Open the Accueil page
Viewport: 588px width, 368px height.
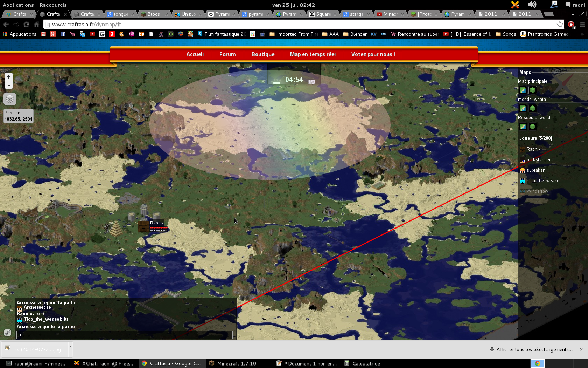click(195, 54)
